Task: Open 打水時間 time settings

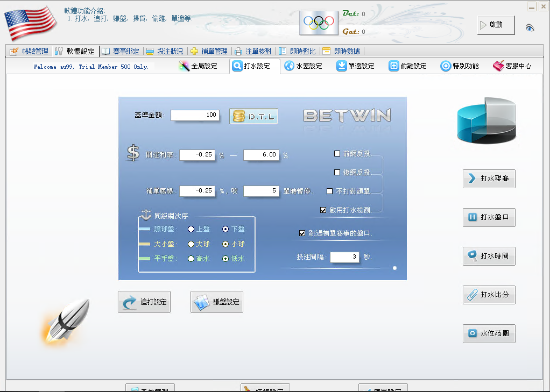Action: pyautogui.click(x=489, y=256)
